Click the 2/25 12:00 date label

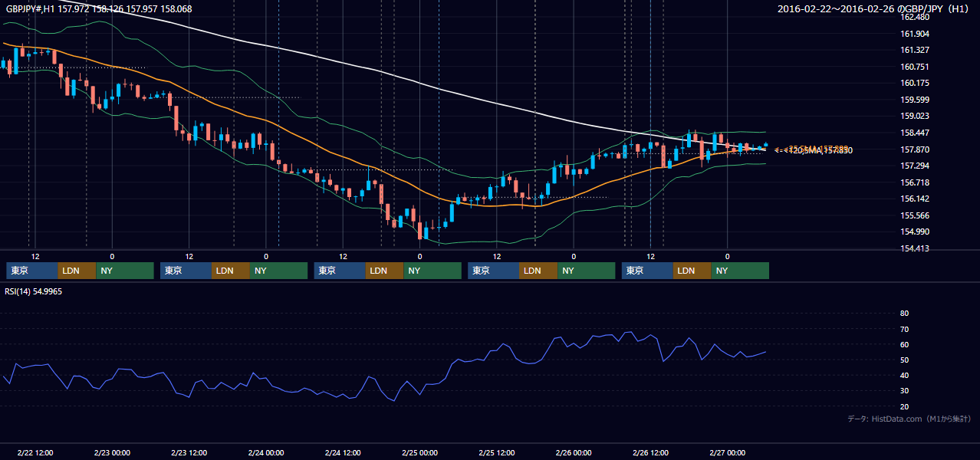[x=496, y=452]
